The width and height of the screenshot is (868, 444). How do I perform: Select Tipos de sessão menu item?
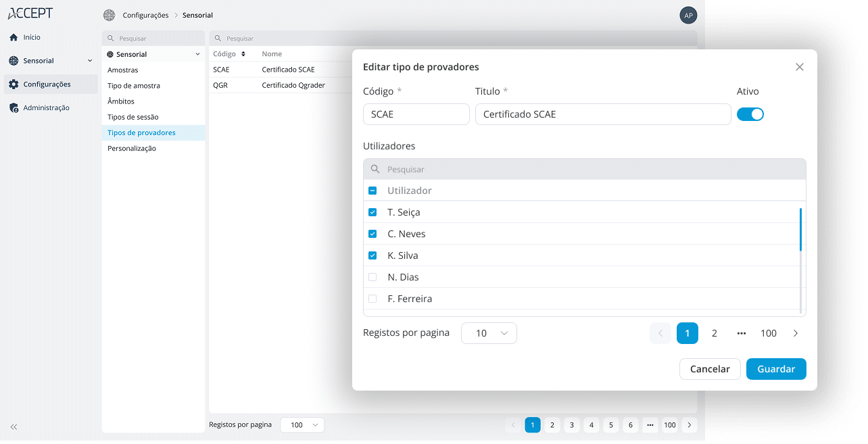pyautogui.click(x=133, y=117)
